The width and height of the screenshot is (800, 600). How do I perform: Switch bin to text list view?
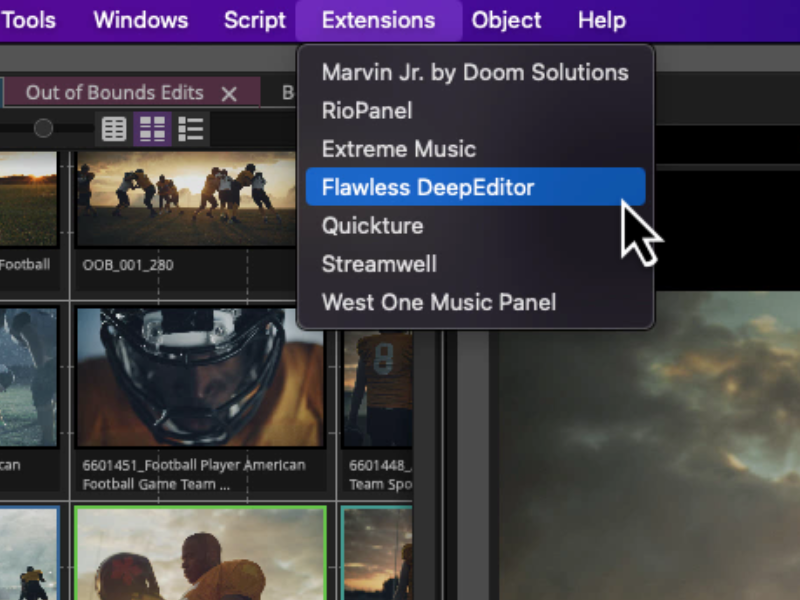tap(114, 129)
